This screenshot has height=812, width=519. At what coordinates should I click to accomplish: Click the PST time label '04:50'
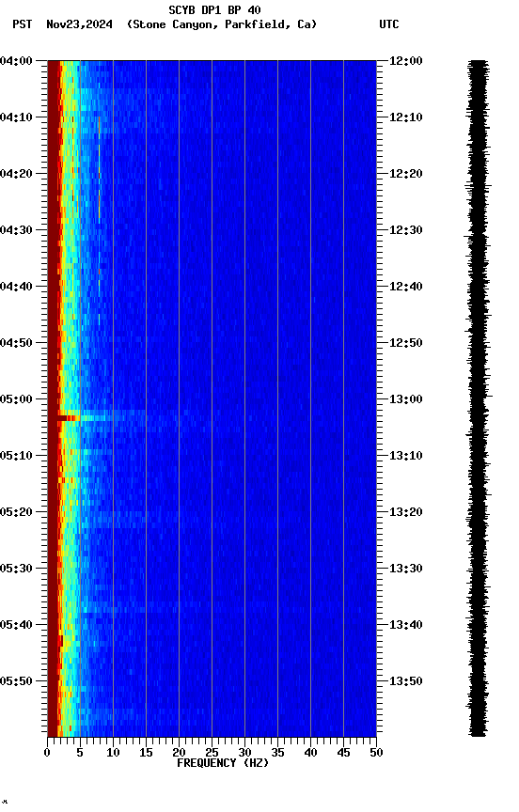[16, 343]
